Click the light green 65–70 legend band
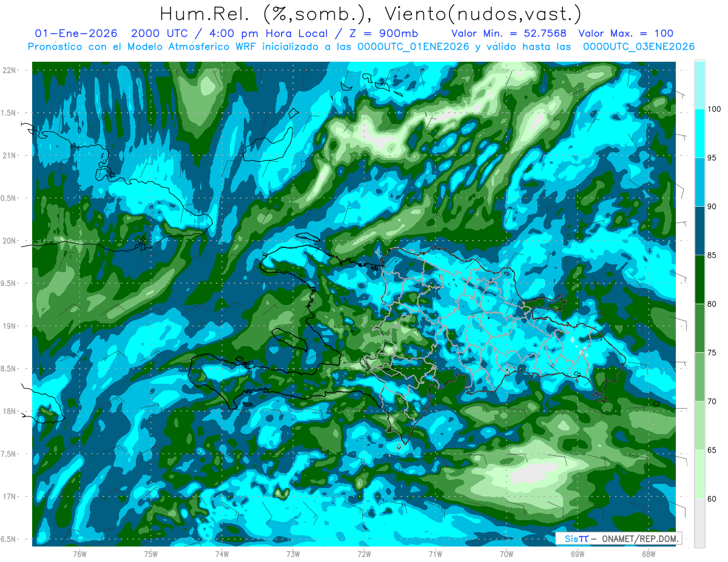Image resolution: width=728 pixels, height=562 pixels. pyautogui.click(x=699, y=426)
